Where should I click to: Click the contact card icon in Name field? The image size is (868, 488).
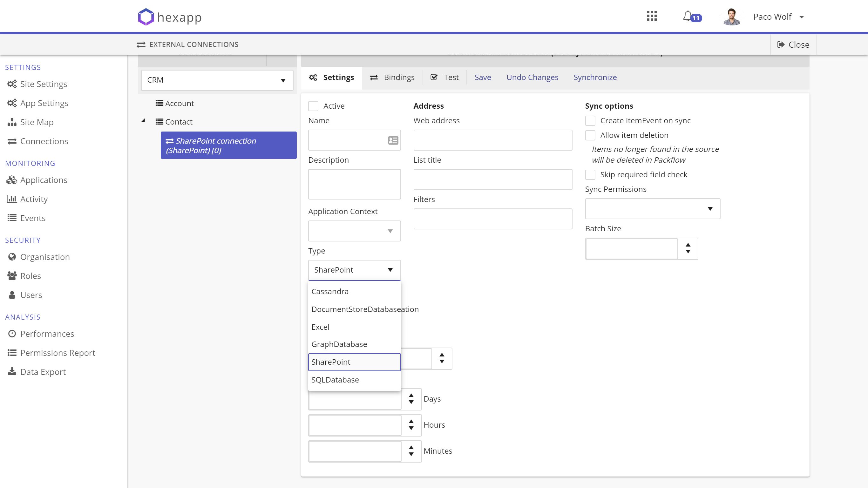coord(393,140)
